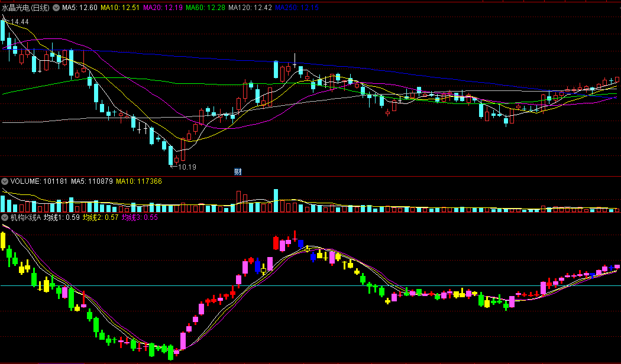Click the 机构K线A indicator name
The image size is (621, 364).
25,217
